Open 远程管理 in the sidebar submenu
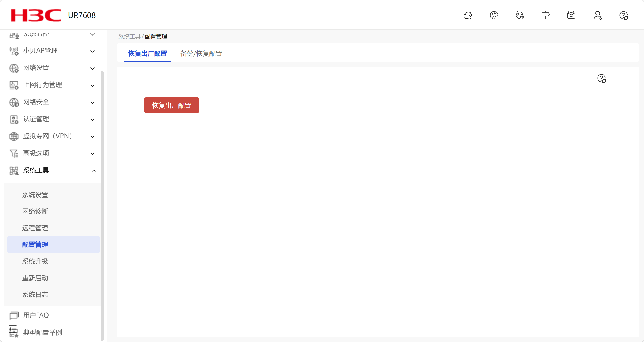644x342 pixels. (35, 228)
